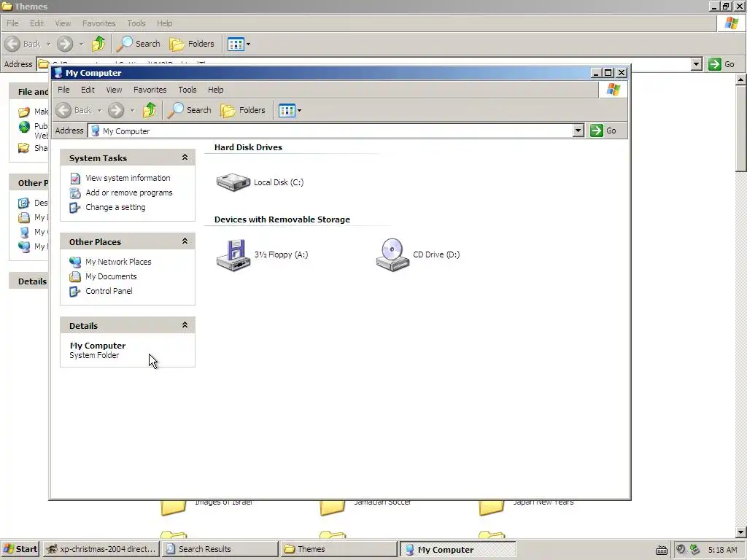Click Forward button in My Computer window
Screen dimensions: 747x560
coord(116,110)
